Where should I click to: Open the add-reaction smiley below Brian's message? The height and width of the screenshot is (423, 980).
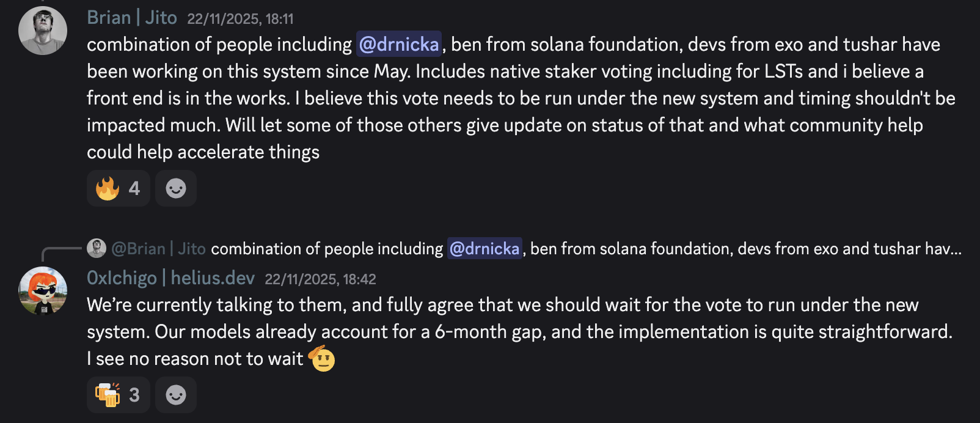click(176, 188)
